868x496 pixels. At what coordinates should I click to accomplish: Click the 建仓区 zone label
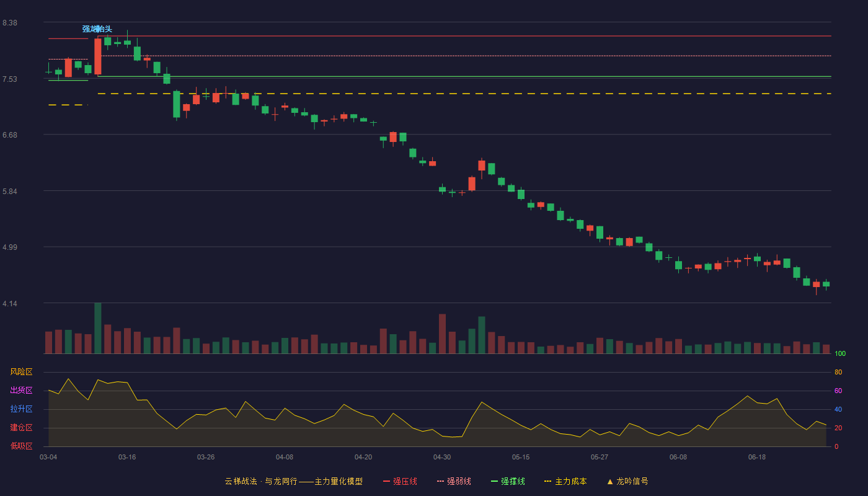21,428
